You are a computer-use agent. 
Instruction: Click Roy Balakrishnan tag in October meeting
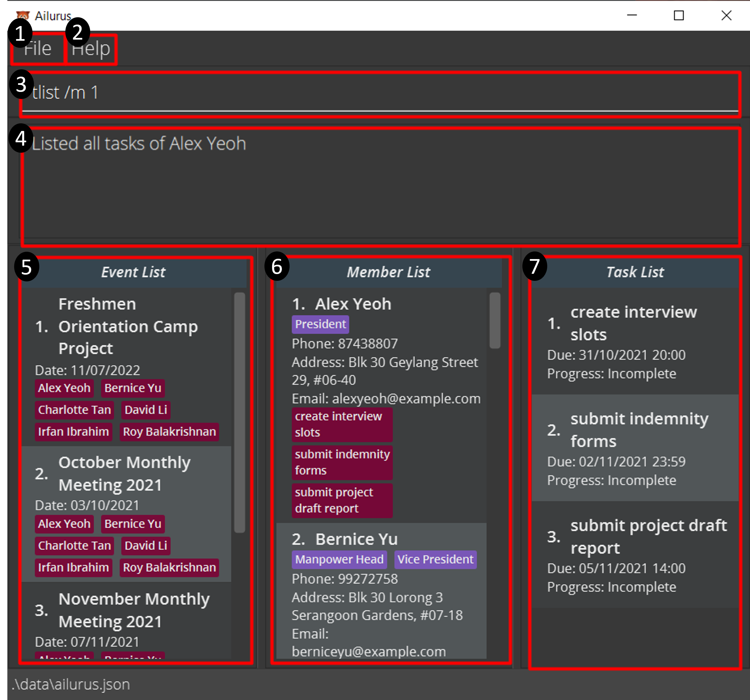coord(169,568)
